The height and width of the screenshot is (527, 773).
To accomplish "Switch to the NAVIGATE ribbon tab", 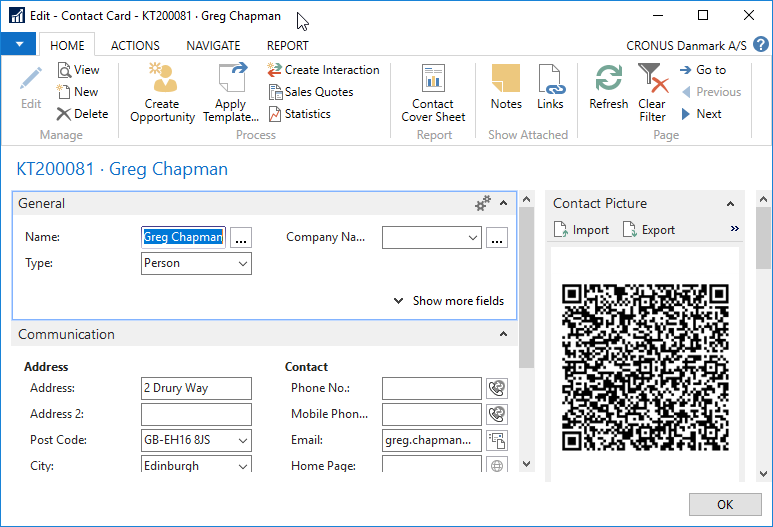I will coord(213,45).
